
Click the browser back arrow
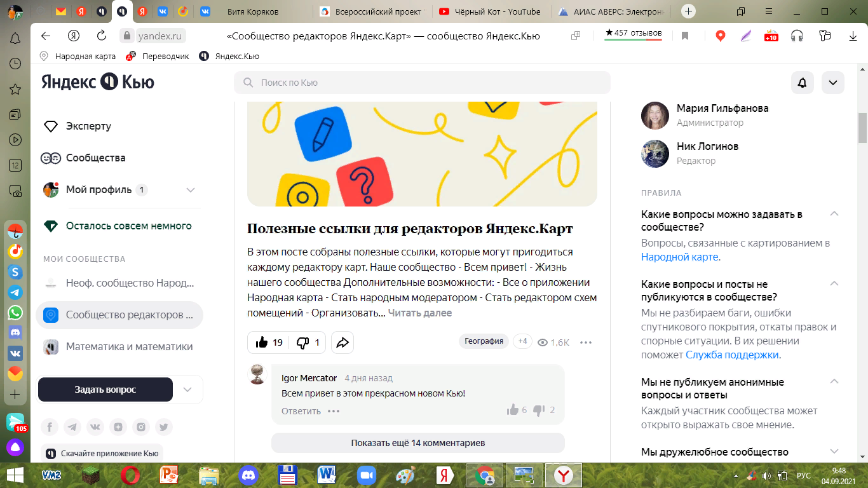(45, 36)
